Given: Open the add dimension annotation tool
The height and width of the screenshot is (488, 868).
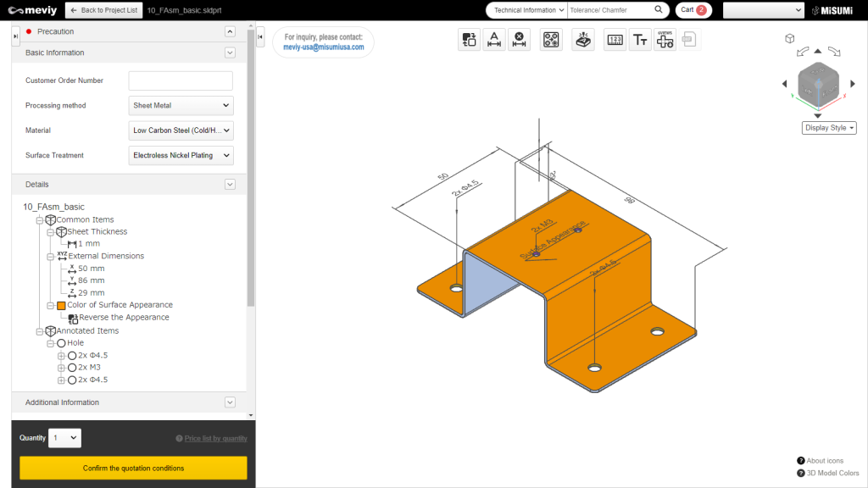Looking at the screenshot, I should (495, 39).
